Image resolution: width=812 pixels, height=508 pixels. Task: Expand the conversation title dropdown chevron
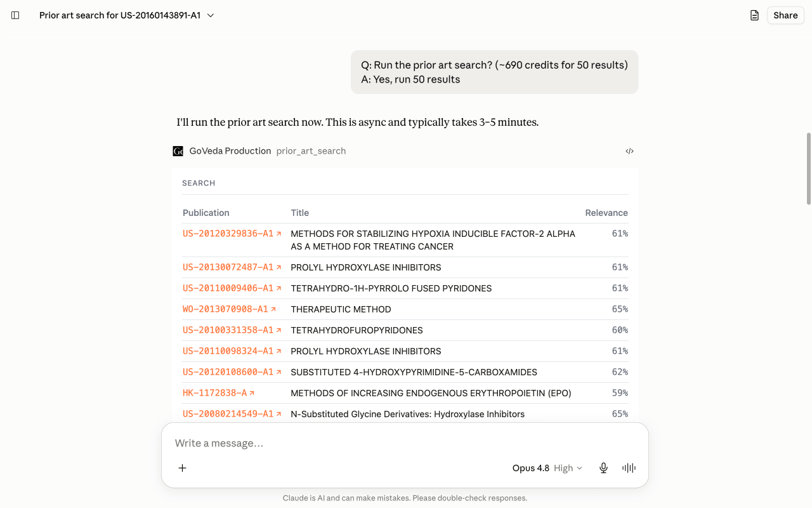pyautogui.click(x=211, y=15)
